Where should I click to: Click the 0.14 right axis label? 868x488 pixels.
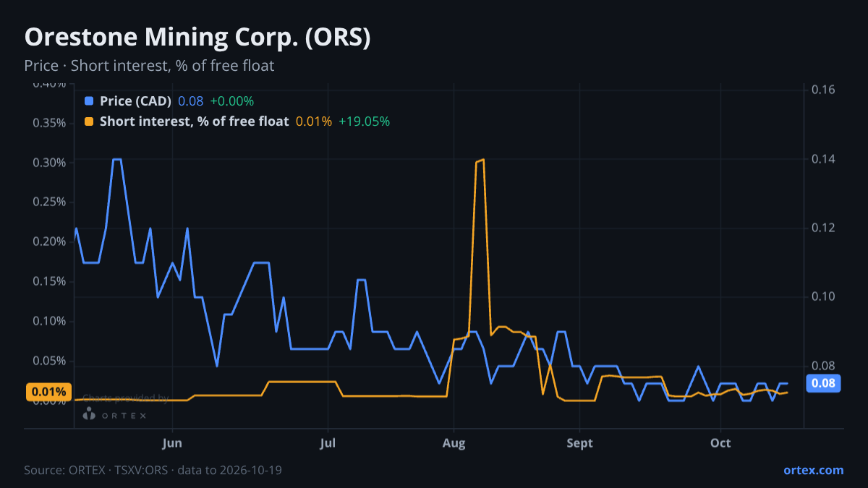[823, 159]
